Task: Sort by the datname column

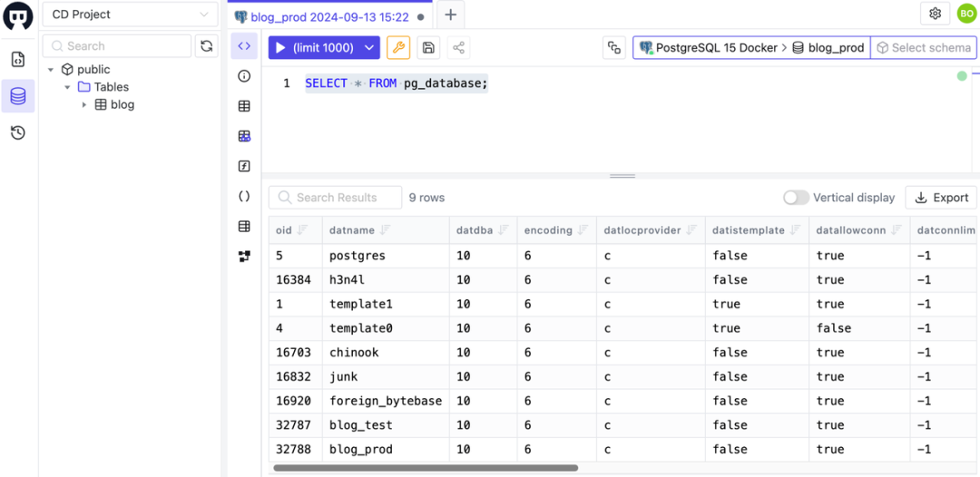Action: point(385,230)
